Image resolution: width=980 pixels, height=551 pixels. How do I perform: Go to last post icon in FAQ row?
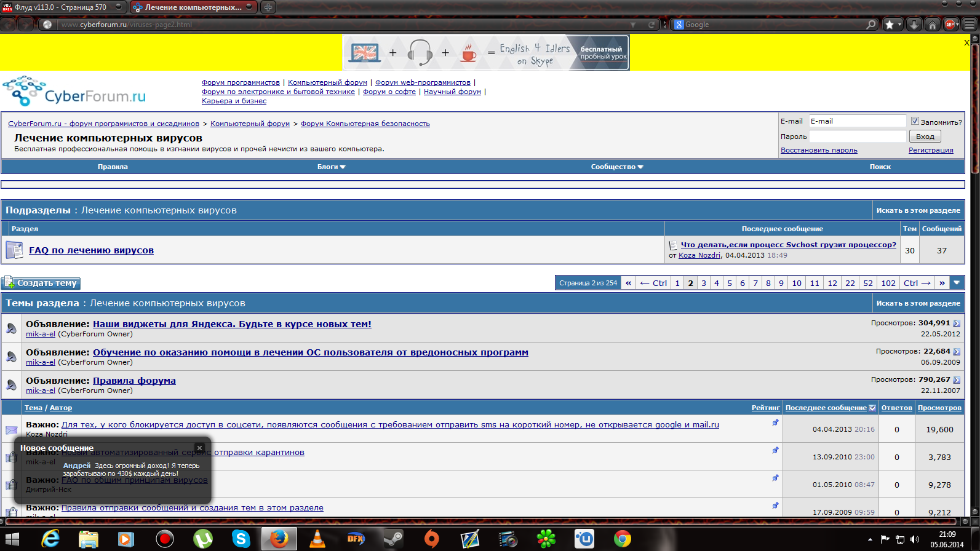pos(672,245)
